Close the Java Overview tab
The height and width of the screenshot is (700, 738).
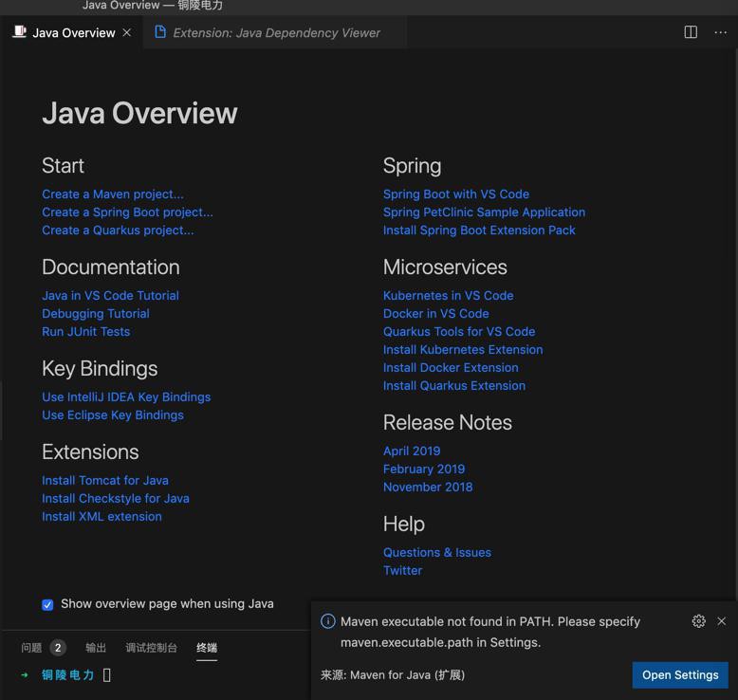pos(127,32)
